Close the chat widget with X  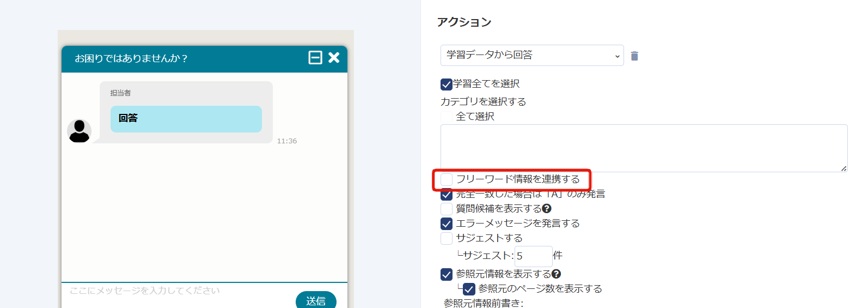[x=334, y=58]
